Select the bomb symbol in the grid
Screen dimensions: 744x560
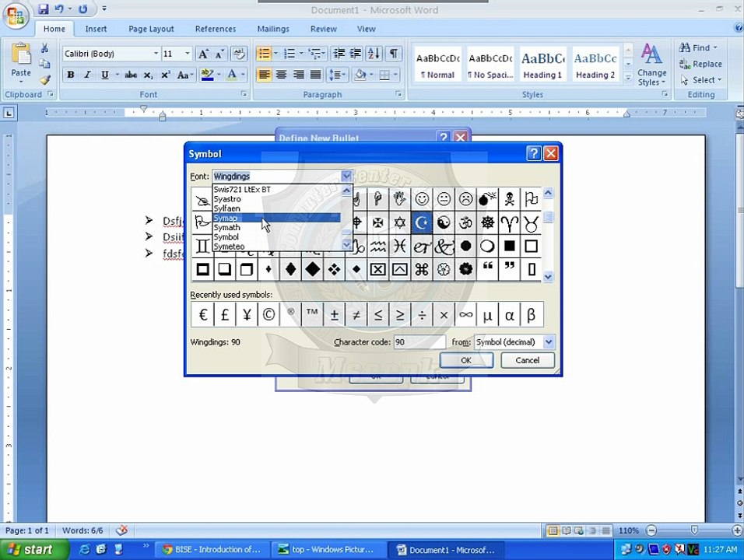pos(487,199)
